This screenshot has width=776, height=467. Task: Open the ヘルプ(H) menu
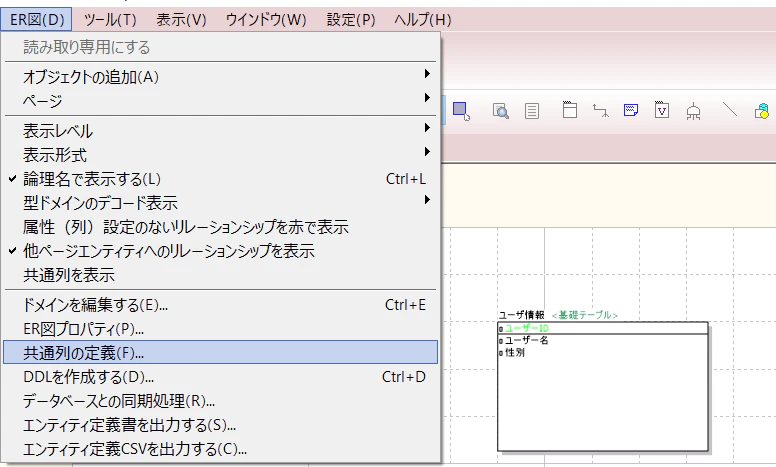point(423,20)
